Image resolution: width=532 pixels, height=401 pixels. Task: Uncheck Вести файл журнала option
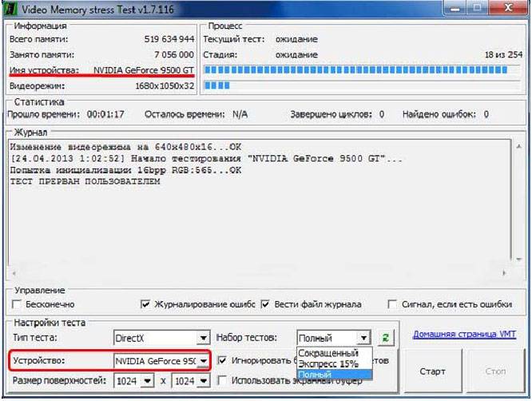[267, 304]
